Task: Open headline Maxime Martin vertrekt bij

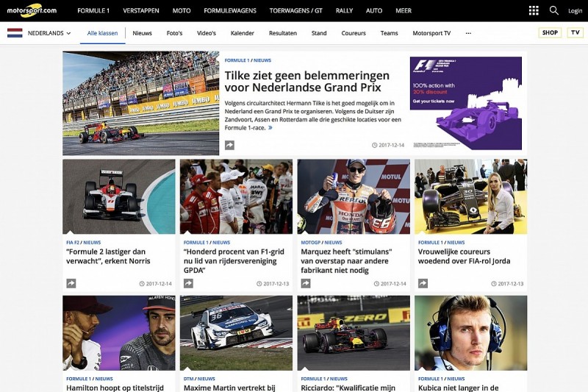Action: click(229, 388)
